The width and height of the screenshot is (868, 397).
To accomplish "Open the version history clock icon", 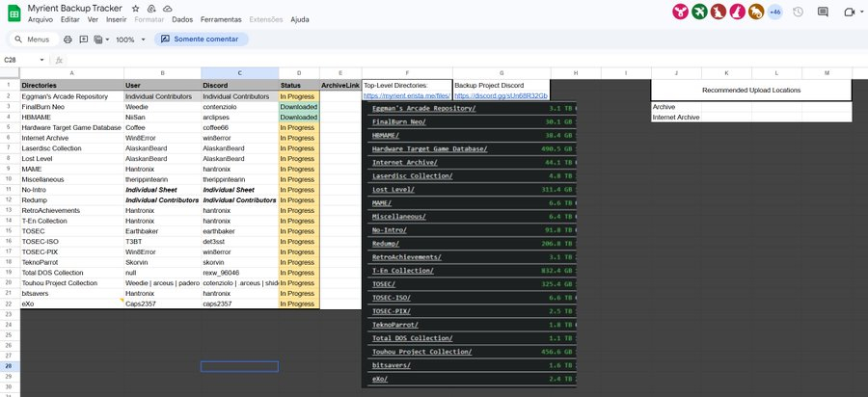I will click(x=798, y=12).
